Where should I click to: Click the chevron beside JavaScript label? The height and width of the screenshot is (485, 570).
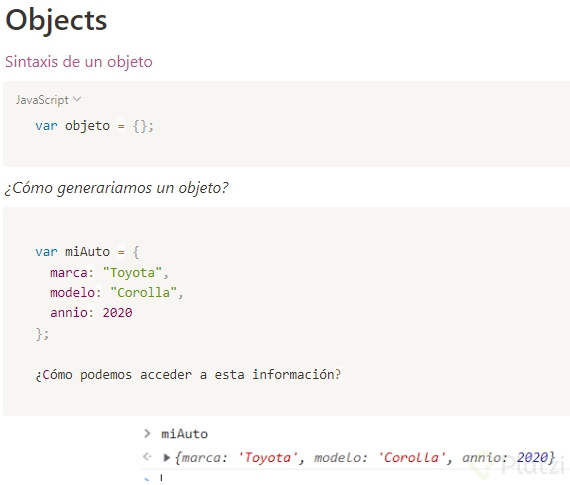pyautogui.click(x=77, y=99)
